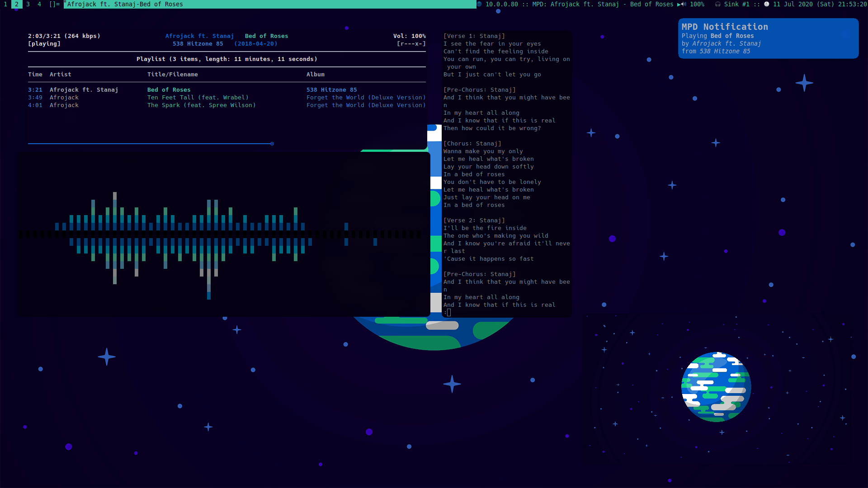This screenshot has height=488, width=868.
Task: Select 'The Spark (feat. Spree Wilson)' track
Action: [x=202, y=105]
